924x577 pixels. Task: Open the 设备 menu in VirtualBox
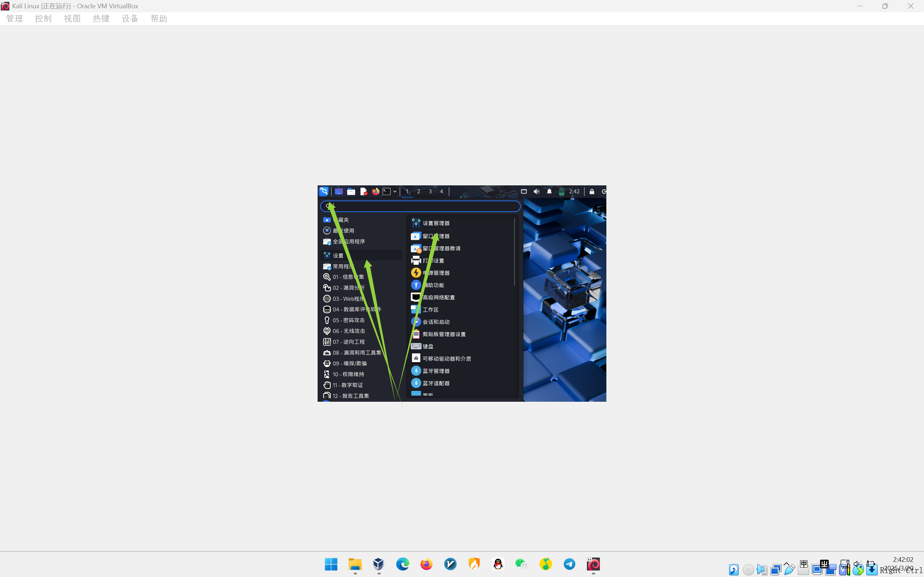pyautogui.click(x=130, y=18)
